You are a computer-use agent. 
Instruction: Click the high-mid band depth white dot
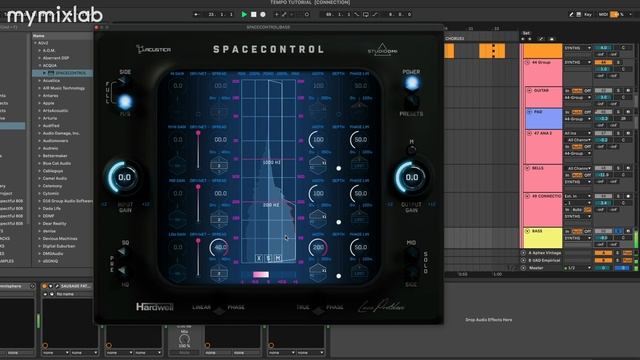coord(338,168)
